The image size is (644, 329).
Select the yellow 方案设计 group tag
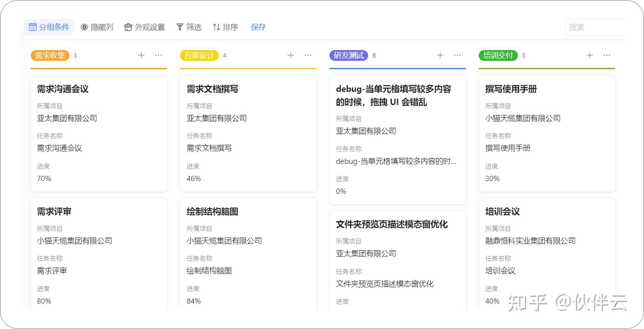(x=199, y=55)
